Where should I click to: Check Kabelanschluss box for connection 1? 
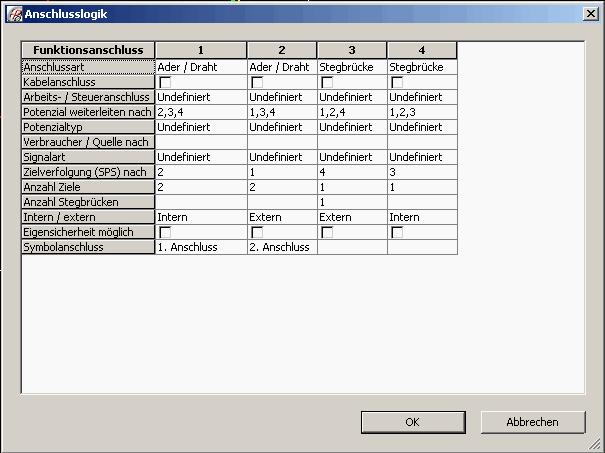[x=165, y=82]
